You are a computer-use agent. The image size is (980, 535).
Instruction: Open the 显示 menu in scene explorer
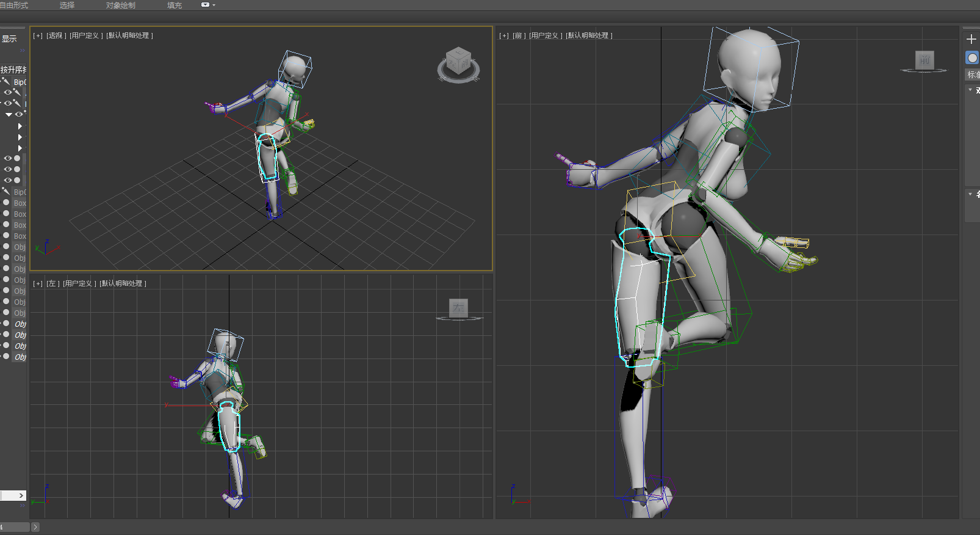tap(9, 39)
